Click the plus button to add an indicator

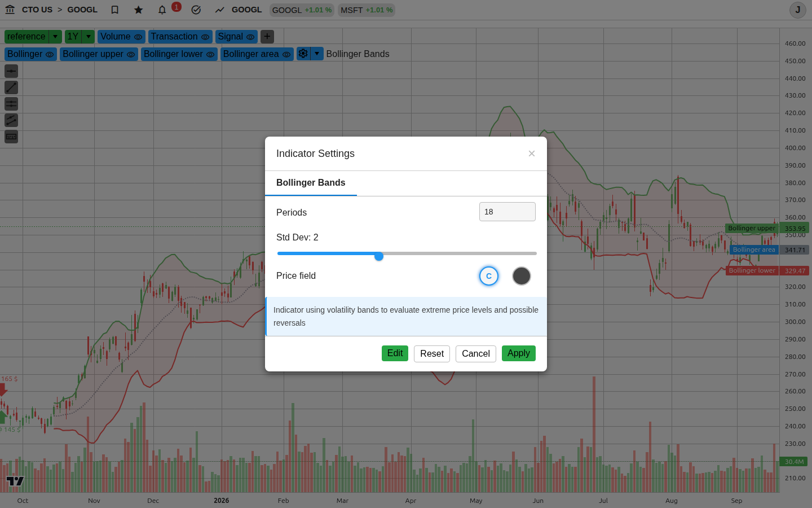pos(267,37)
